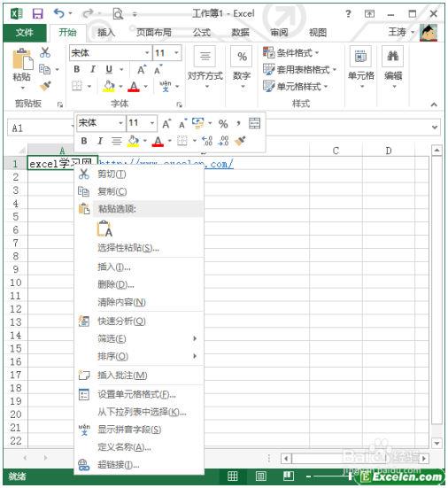Click the Undo arrow in the title bar

59,13
